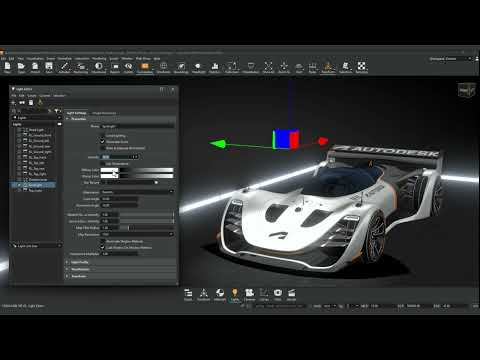Image resolution: width=480 pixels, height=360 pixels.
Task: Toggle the Transform toolbar icon
Action: [x=328, y=67]
